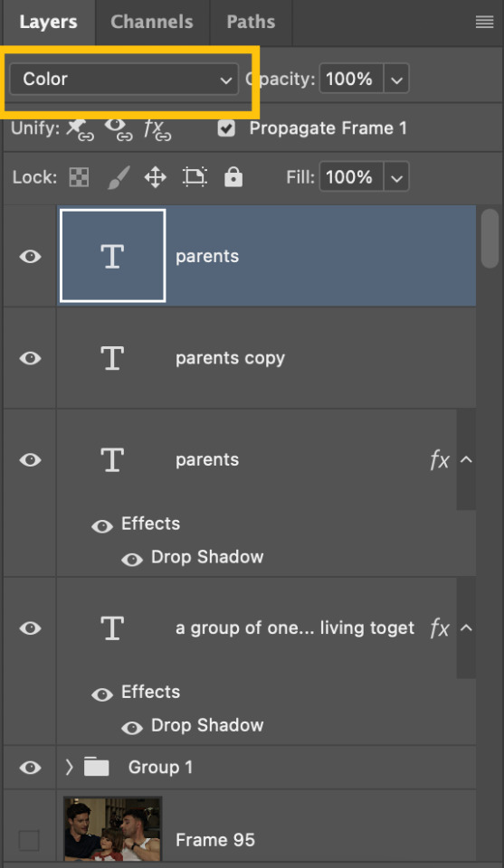
Task: Click the unify layer visibility icon
Action: click(x=119, y=129)
